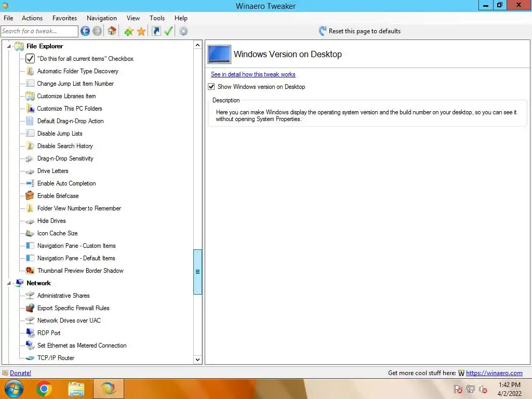Select Navigation Pane - Custom Items
The height and width of the screenshot is (399, 532).
pyautogui.click(x=76, y=246)
